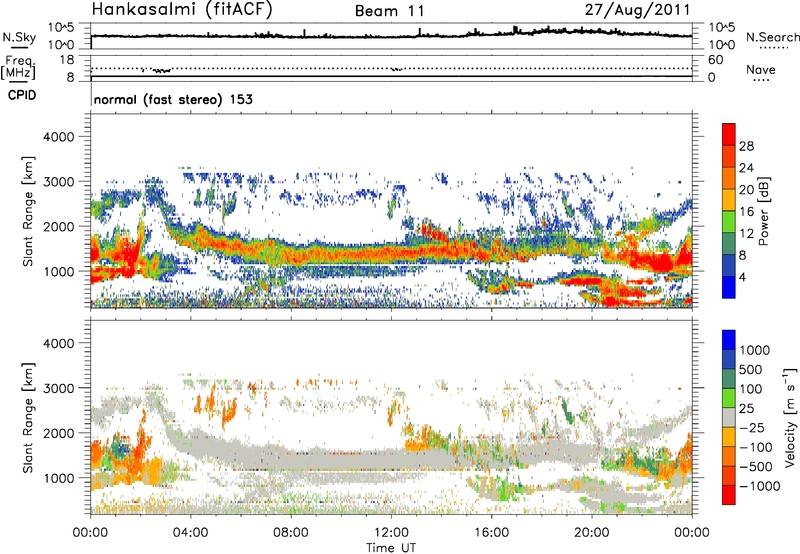Click the 'N.Sky' legend label
Image resolution: width=800 pixels, height=554 pixels.
19,37
